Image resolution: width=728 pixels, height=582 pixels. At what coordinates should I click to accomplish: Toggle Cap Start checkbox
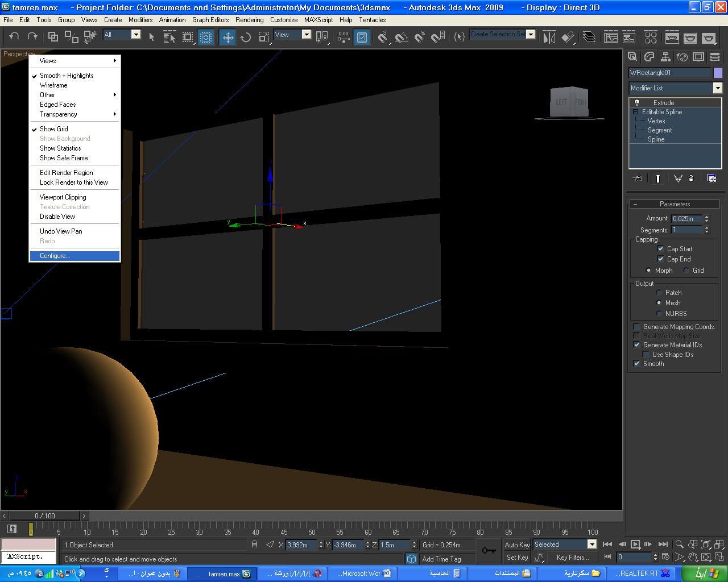point(660,249)
